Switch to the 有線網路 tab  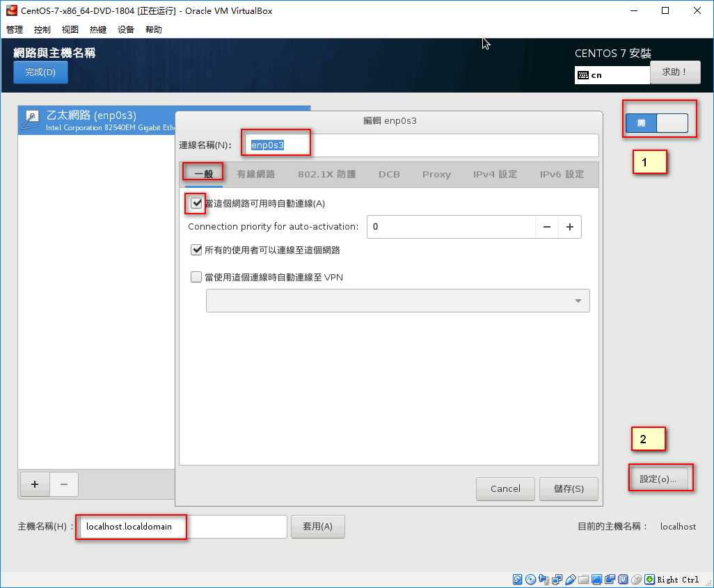point(256,174)
